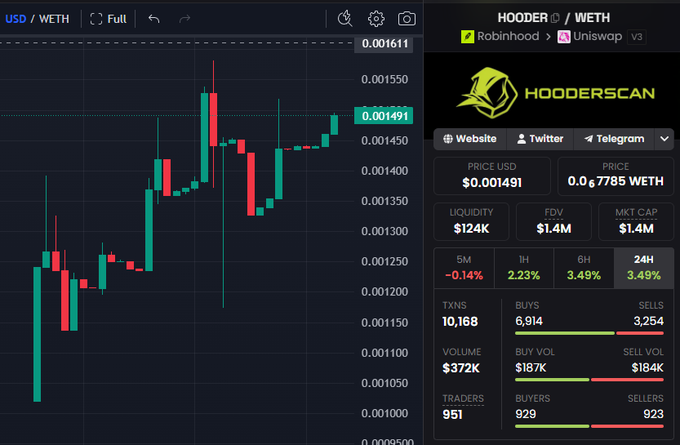Take a chart snapshot with camera icon
The image size is (680, 445).
click(x=407, y=19)
